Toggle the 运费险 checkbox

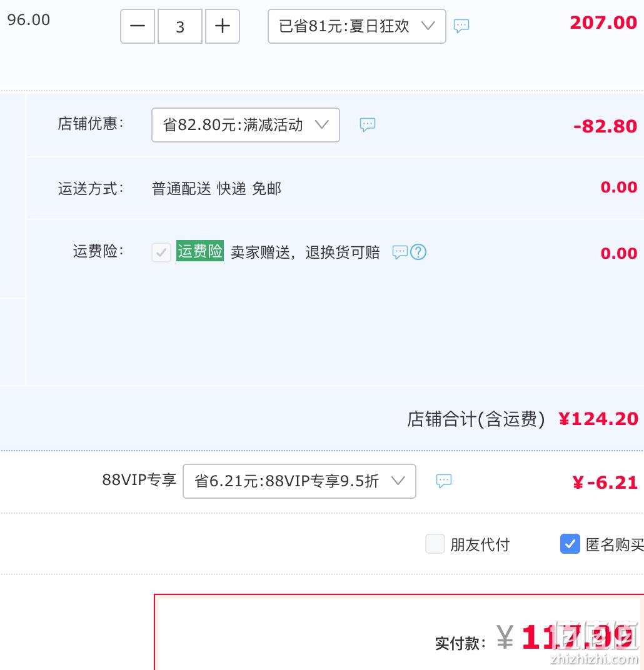point(161,252)
